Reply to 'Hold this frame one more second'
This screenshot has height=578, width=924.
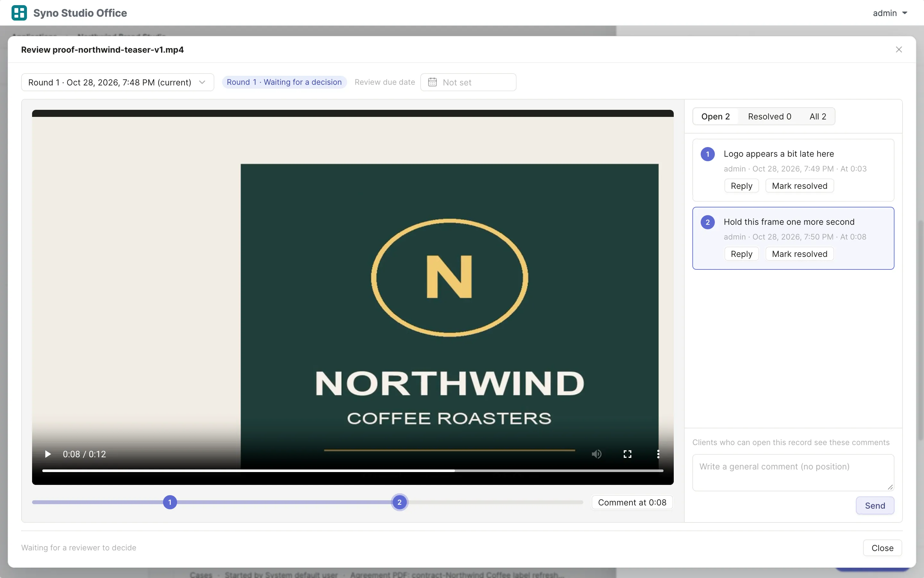(x=741, y=254)
